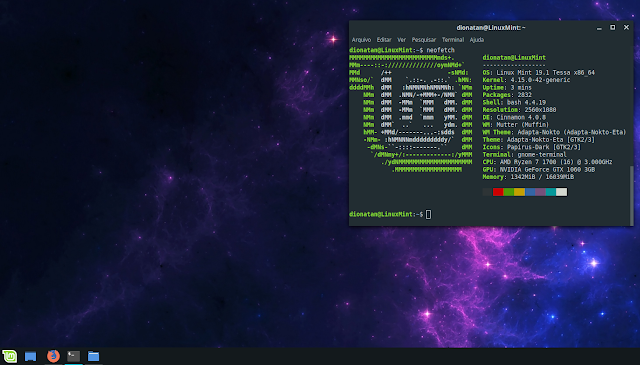The height and width of the screenshot is (365, 640).
Task: Open the Editar menu
Action: coord(384,40)
